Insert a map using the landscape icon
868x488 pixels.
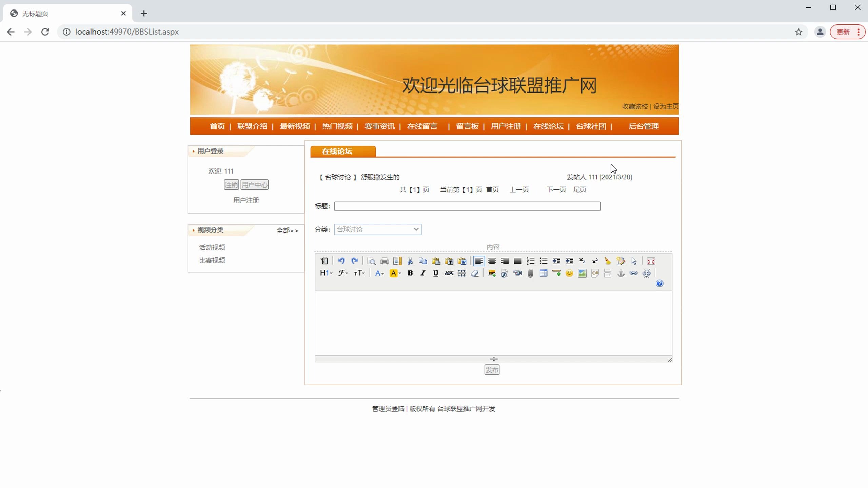[582, 273]
